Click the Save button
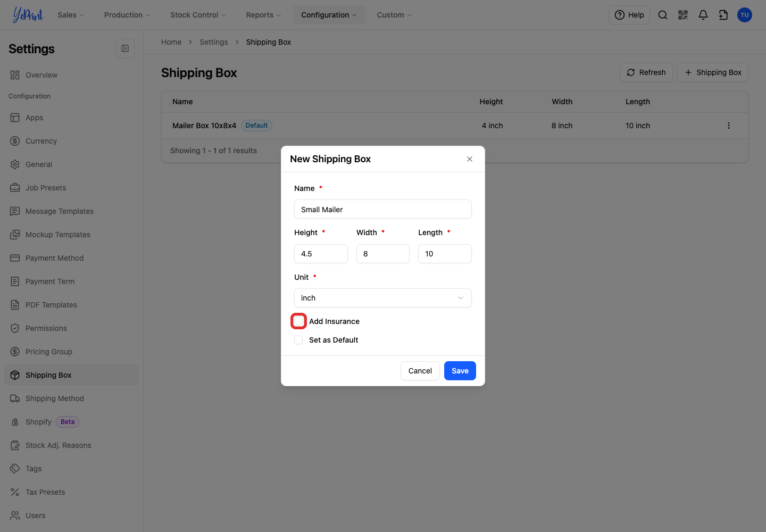The width and height of the screenshot is (766, 532). (x=460, y=371)
